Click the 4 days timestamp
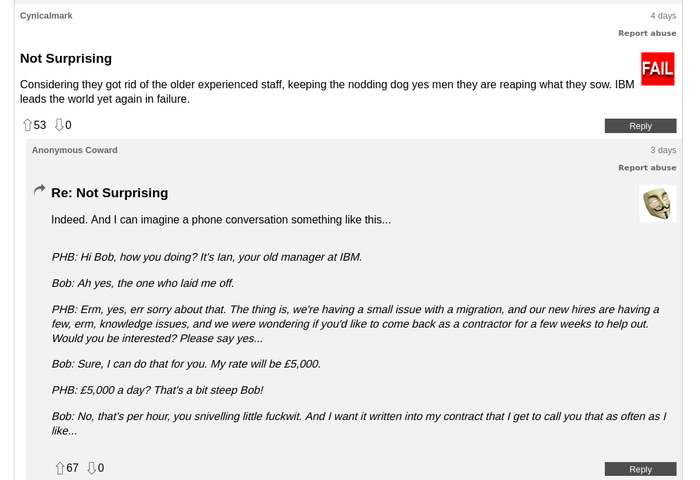This screenshot has height=480, width=700. [663, 15]
